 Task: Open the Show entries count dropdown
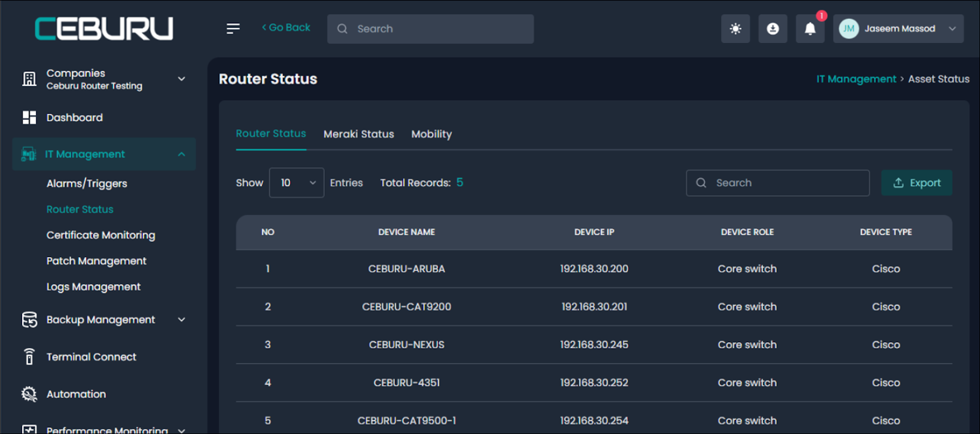[x=296, y=183]
